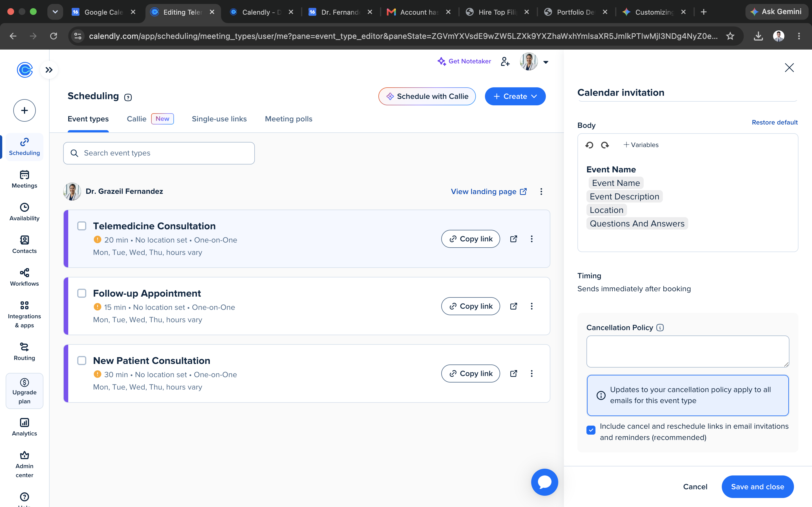812x507 pixels.
Task: Check the Telemedicine Consultation checkbox
Action: tap(82, 226)
